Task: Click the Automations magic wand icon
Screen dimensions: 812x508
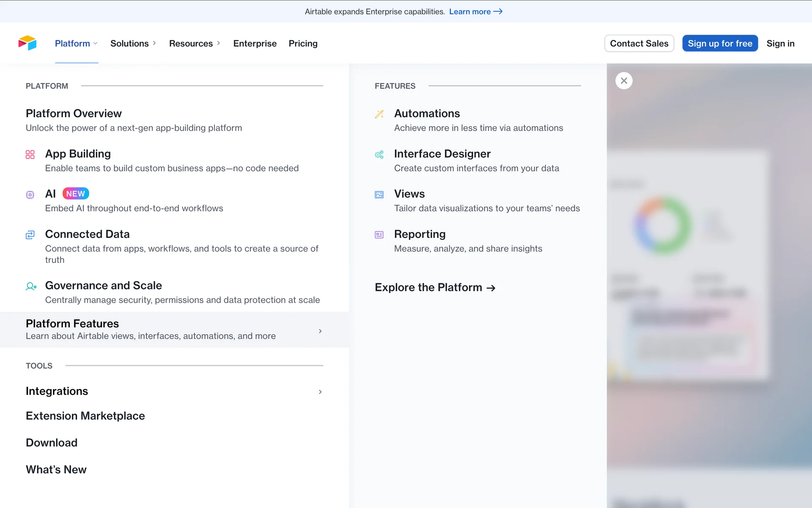Action: point(379,114)
